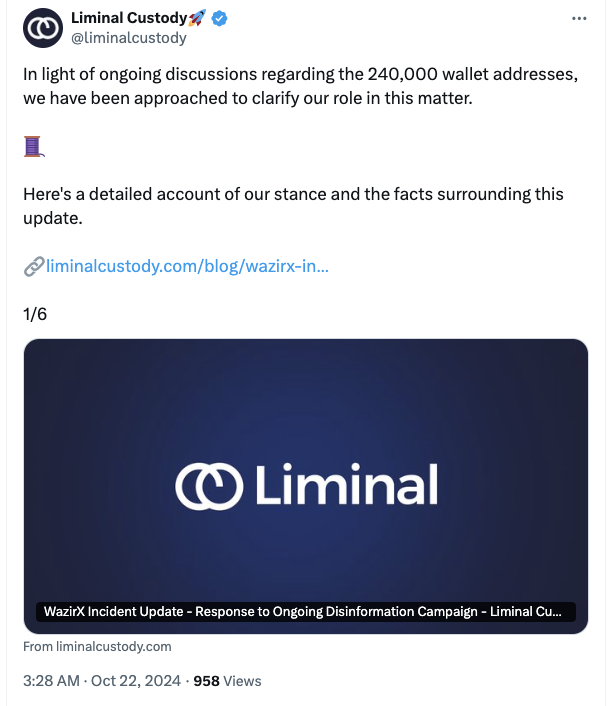Click the thread spool emoji
This screenshot has height=706, width=616.
34,146
